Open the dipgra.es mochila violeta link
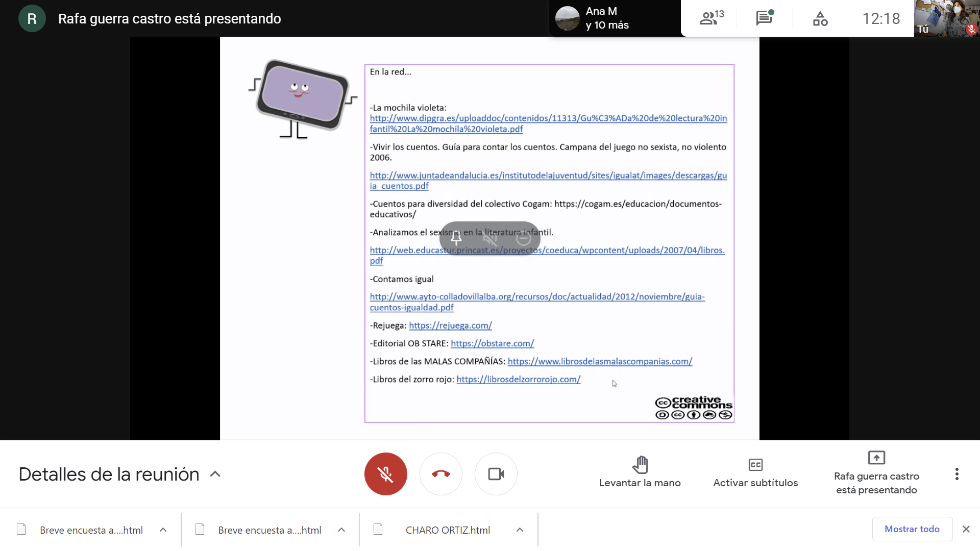Image resolution: width=980 pixels, height=551 pixels. [x=548, y=123]
